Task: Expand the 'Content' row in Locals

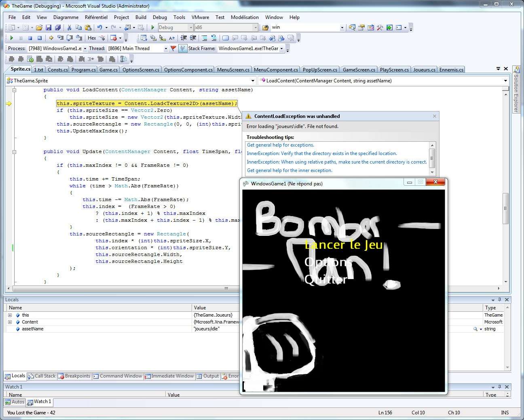Action: [10, 322]
